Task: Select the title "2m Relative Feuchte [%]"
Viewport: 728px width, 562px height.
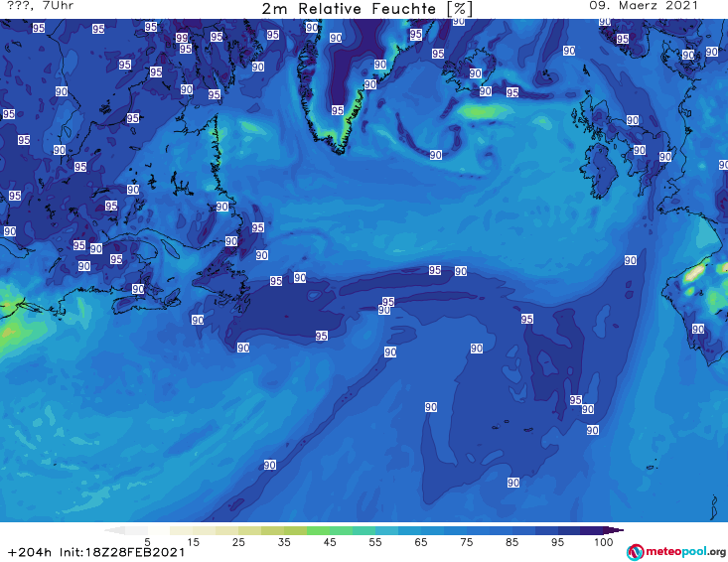Action: tap(367, 8)
